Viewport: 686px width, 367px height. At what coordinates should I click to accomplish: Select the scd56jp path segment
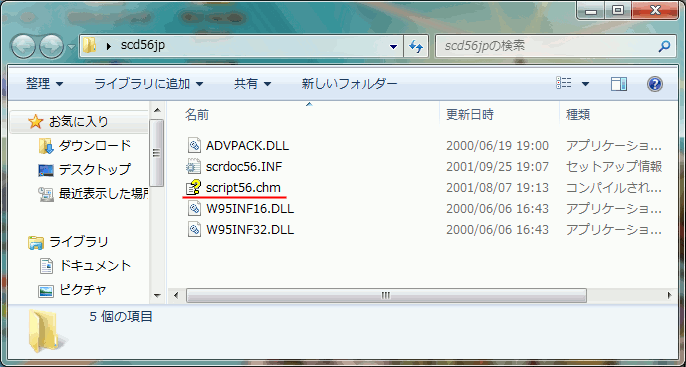(x=143, y=45)
